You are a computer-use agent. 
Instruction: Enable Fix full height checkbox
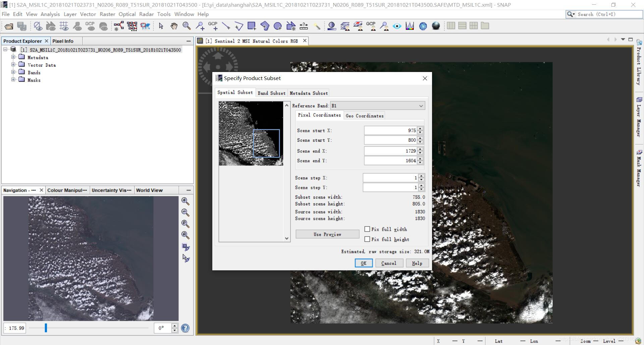tap(367, 239)
